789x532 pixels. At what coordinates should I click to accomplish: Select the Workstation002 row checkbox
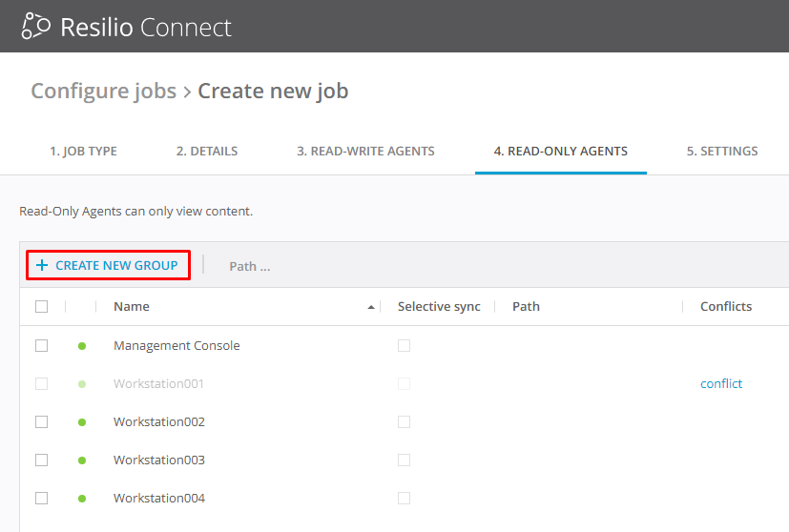coord(41,421)
